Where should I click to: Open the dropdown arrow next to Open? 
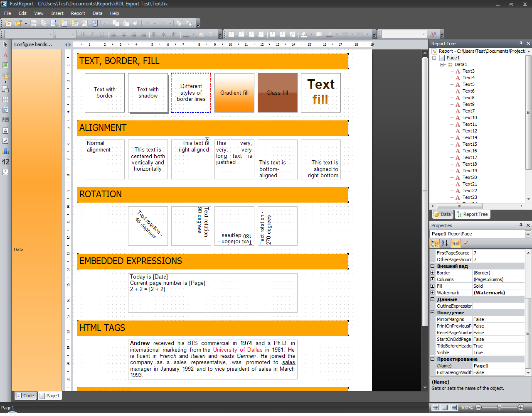pos(25,23)
